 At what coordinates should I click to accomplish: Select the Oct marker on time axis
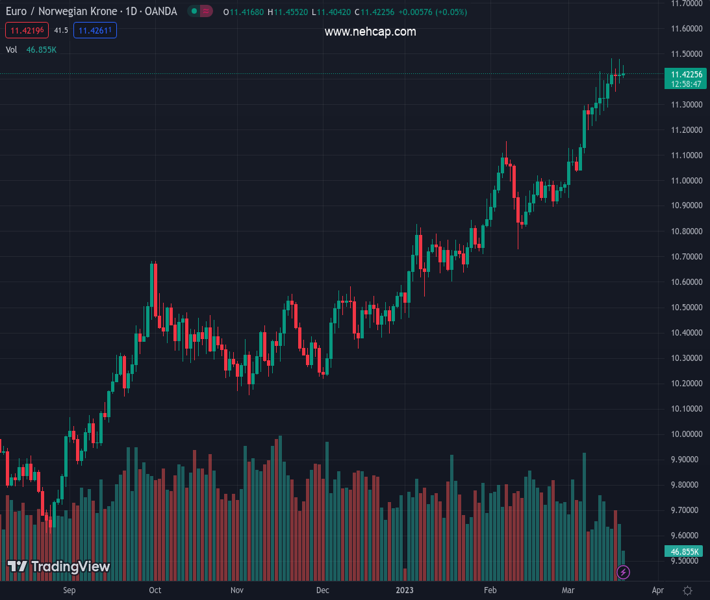point(155,591)
